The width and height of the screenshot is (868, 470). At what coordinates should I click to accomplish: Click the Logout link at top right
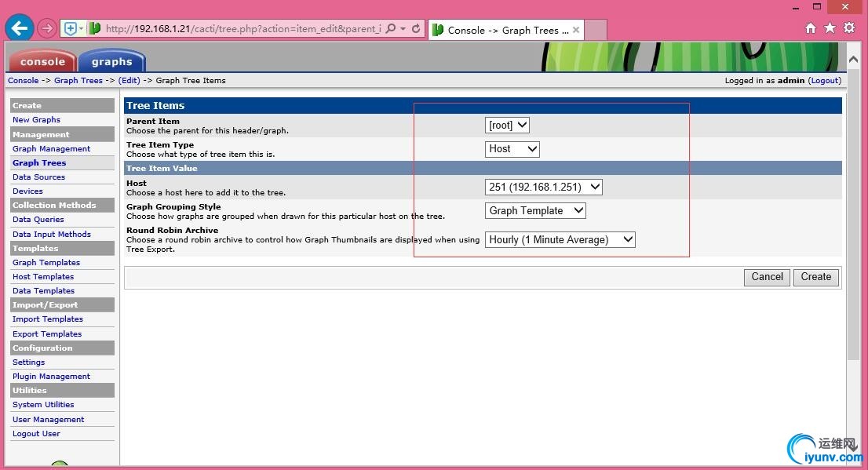point(825,80)
